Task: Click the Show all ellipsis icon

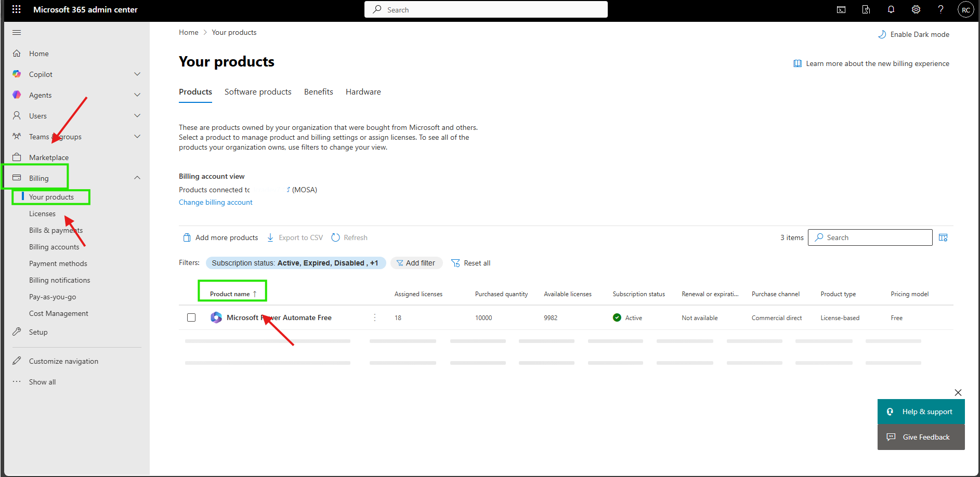Action: coord(17,381)
